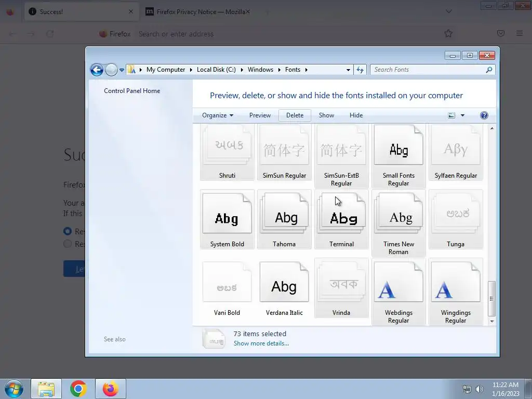Switch to Firefox Privacy Notice tab

pyautogui.click(x=198, y=11)
